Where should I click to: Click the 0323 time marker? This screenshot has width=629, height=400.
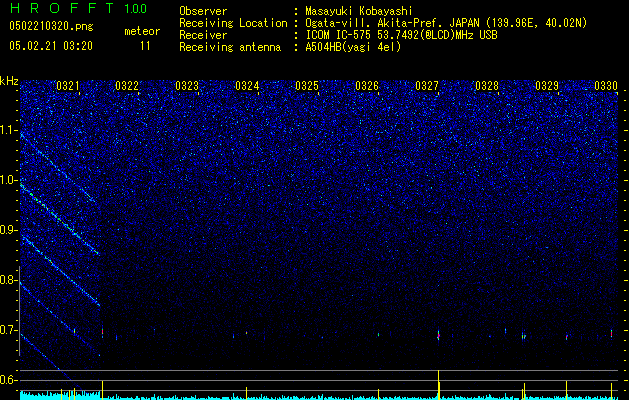[x=187, y=86]
